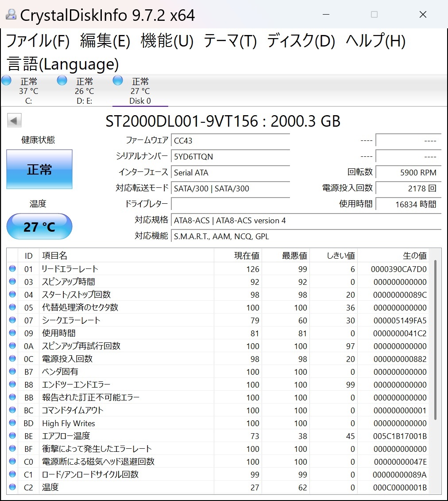Open the 機能(U) menu

point(167,41)
